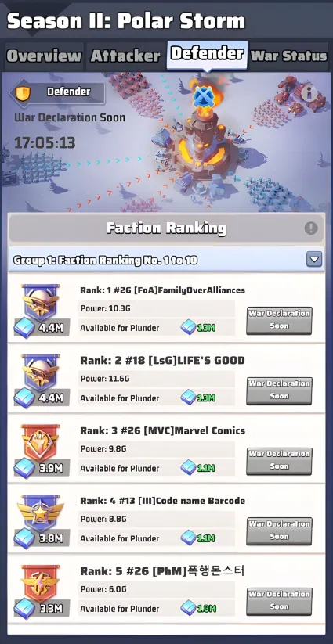Screen dimensions: 333x644
Task: Expand the Group 1 faction ranking dropdown arrow
Action: tap(314, 260)
